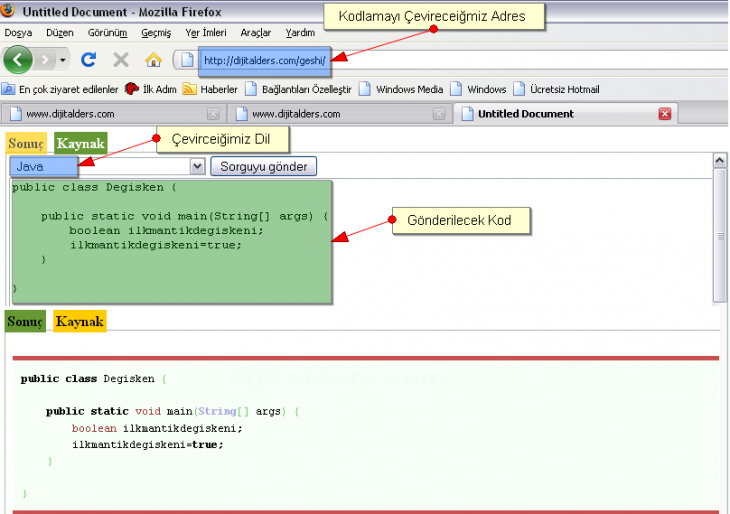730x514 pixels.
Task: Open the history dropdown beside the Forward button
Action: 63,60
